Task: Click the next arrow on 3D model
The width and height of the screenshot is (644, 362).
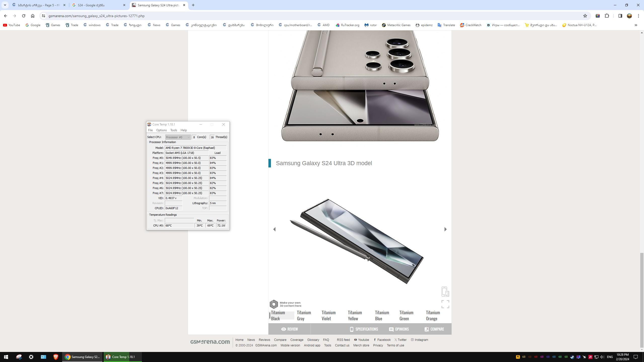Action: (x=445, y=229)
